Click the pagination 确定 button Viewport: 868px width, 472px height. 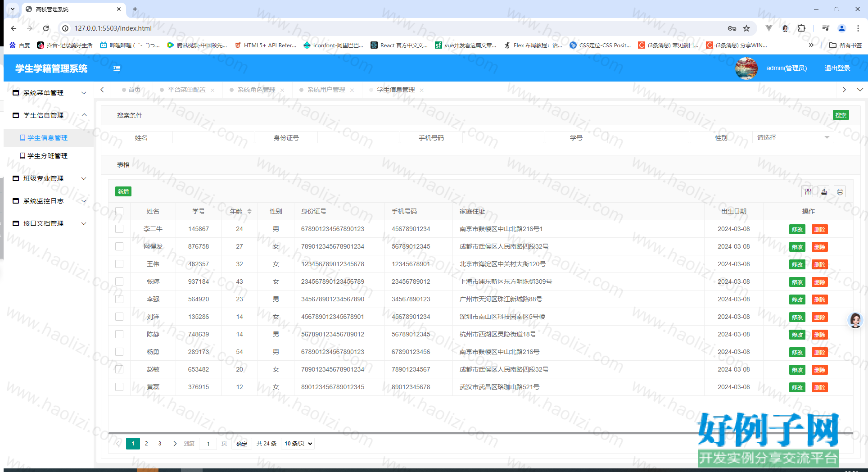[242, 444]
